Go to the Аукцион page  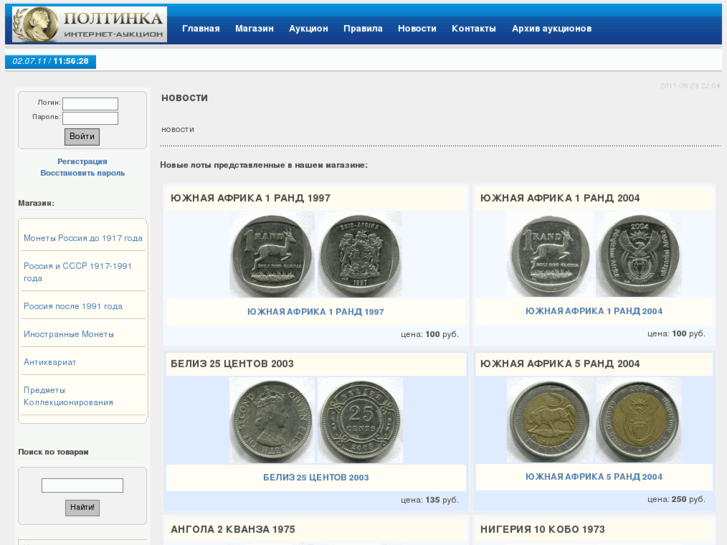coord(308,29)
